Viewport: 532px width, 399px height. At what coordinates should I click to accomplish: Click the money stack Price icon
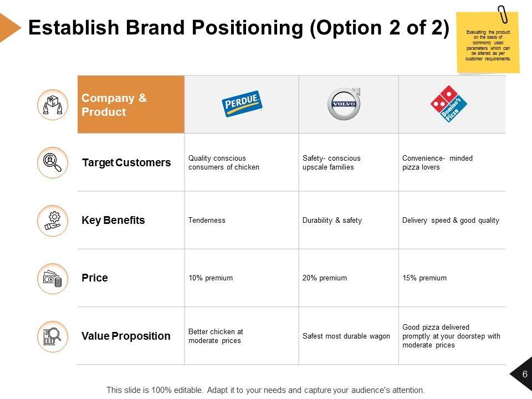[52, 278]
